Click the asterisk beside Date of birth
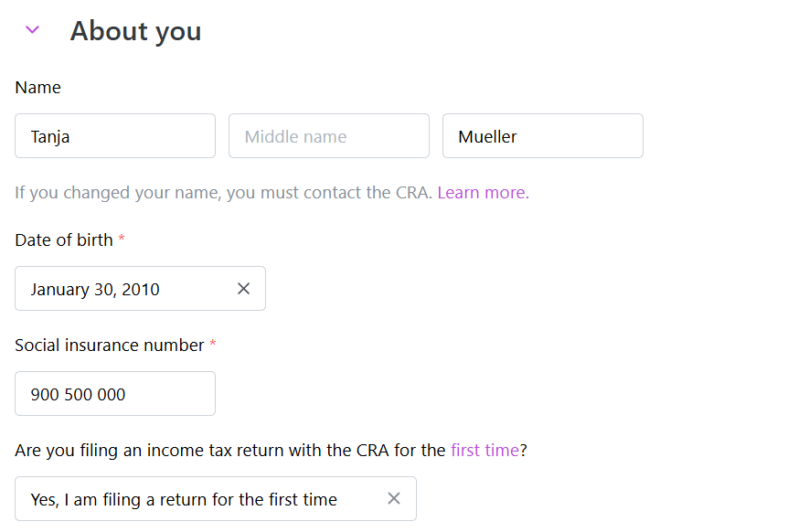This screenshot has height=532, width=809. (122, 239)
